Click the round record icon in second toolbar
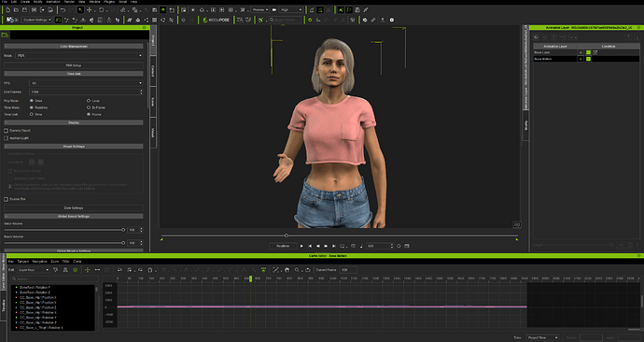Image resolution: width=644 pixels, height=342 pixels. coord(392,20)
